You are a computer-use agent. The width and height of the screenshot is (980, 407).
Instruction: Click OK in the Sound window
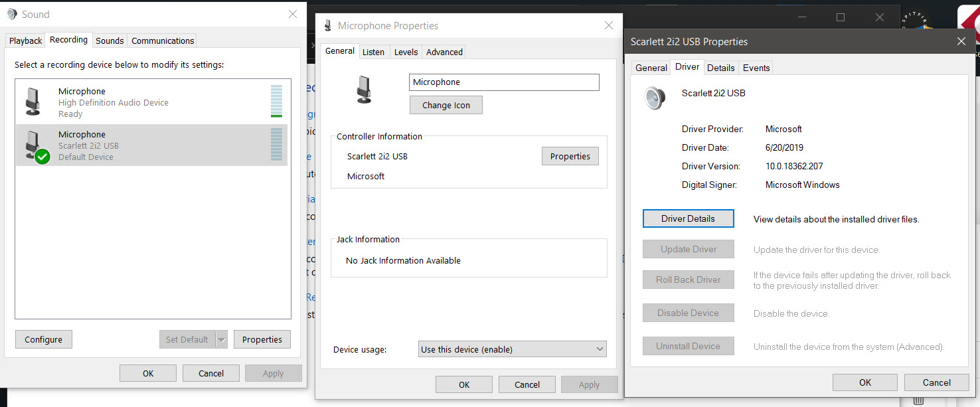click(x=148, y=373)
